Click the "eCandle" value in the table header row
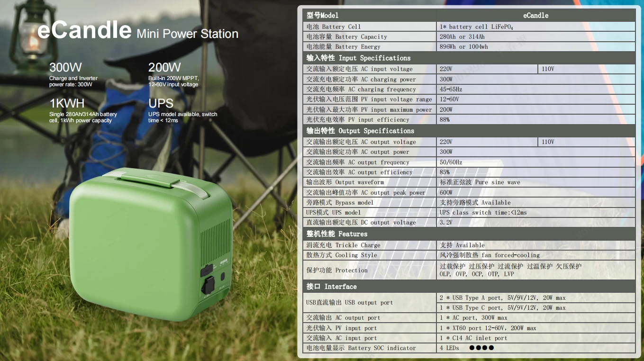The height and width of the screenshot is (361, 644). [x=535, y=15]
